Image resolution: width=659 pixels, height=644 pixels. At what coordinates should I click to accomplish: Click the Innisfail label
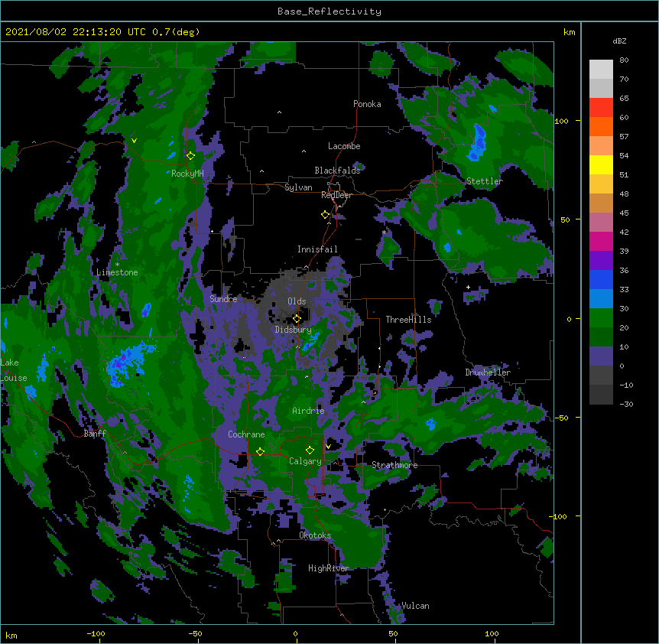click(x=317, y=249)
